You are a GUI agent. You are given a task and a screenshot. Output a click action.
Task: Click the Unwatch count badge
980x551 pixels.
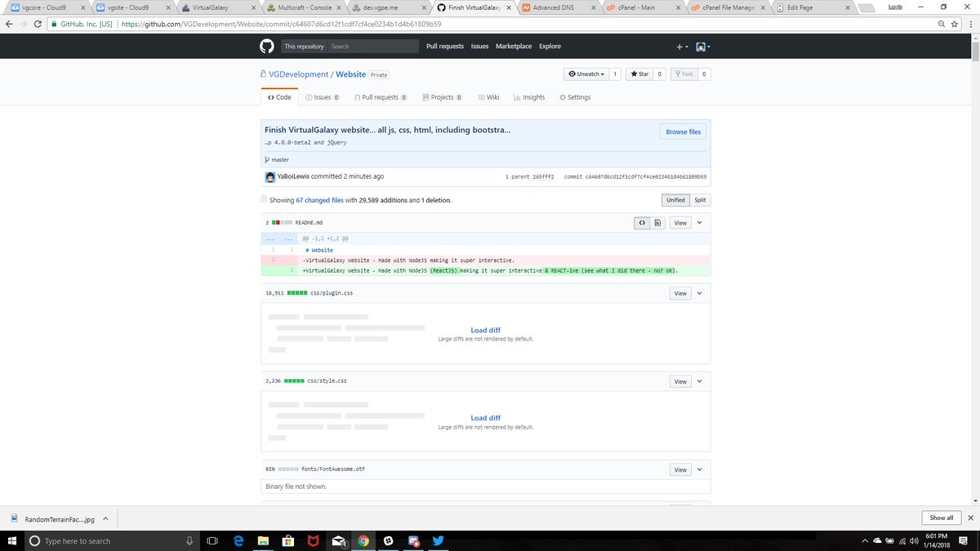615,74
